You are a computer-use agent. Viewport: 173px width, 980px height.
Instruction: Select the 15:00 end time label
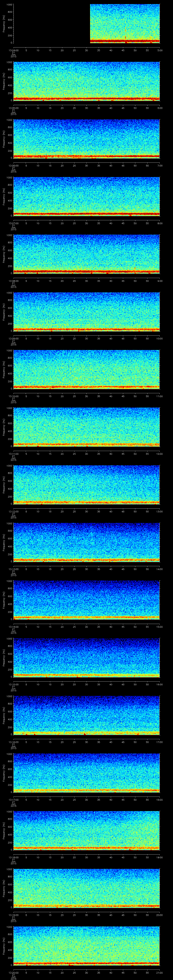pos(160,627)
